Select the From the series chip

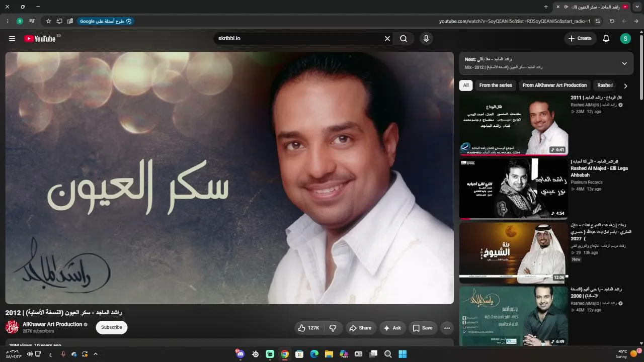496,85
